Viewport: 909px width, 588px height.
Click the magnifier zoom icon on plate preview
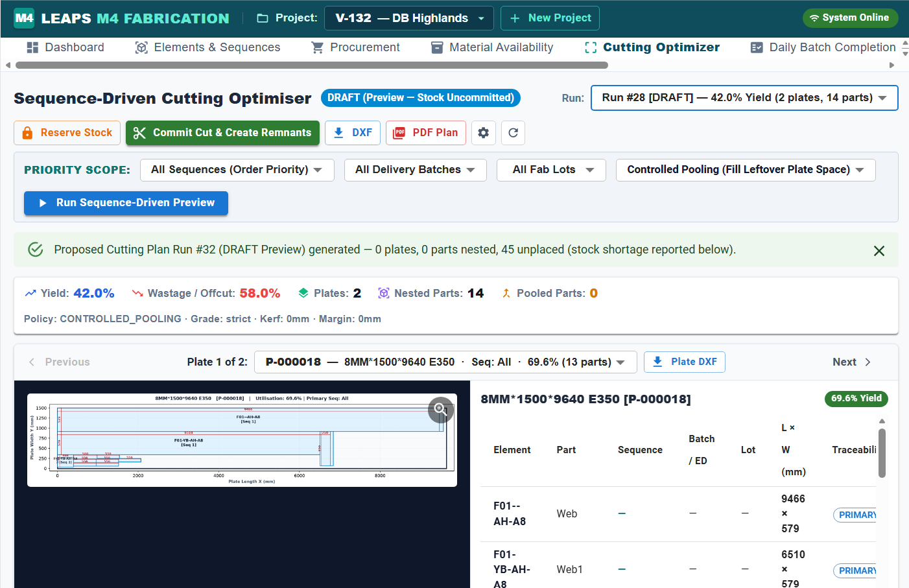pyautogui.click(x=440, y=409)
